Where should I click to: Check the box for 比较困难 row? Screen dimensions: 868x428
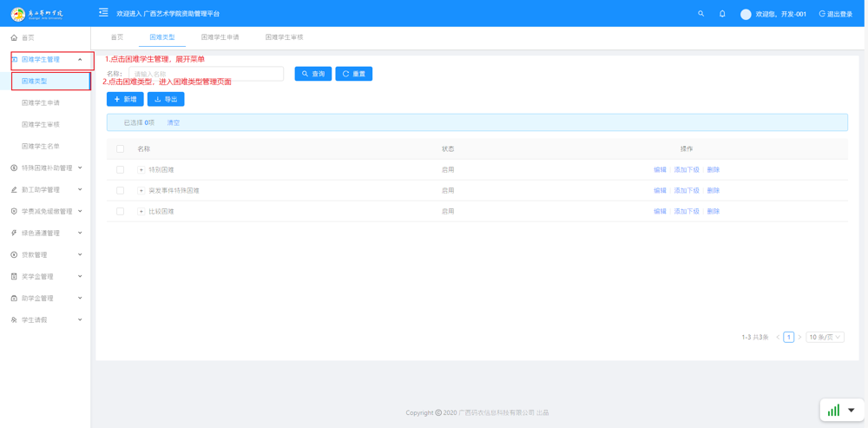pyautogui.click(x=121, y=212)
